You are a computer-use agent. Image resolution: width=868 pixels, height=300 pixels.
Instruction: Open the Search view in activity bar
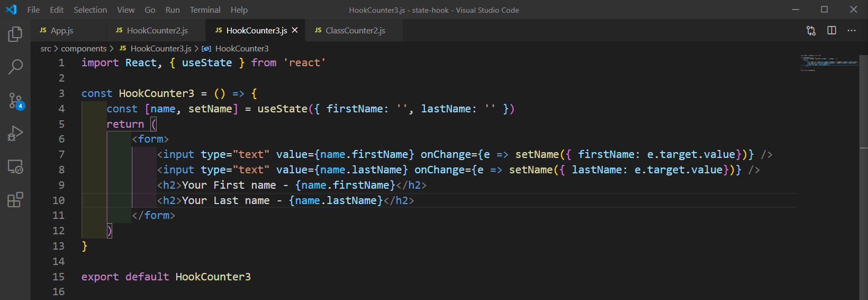point(15,67)
